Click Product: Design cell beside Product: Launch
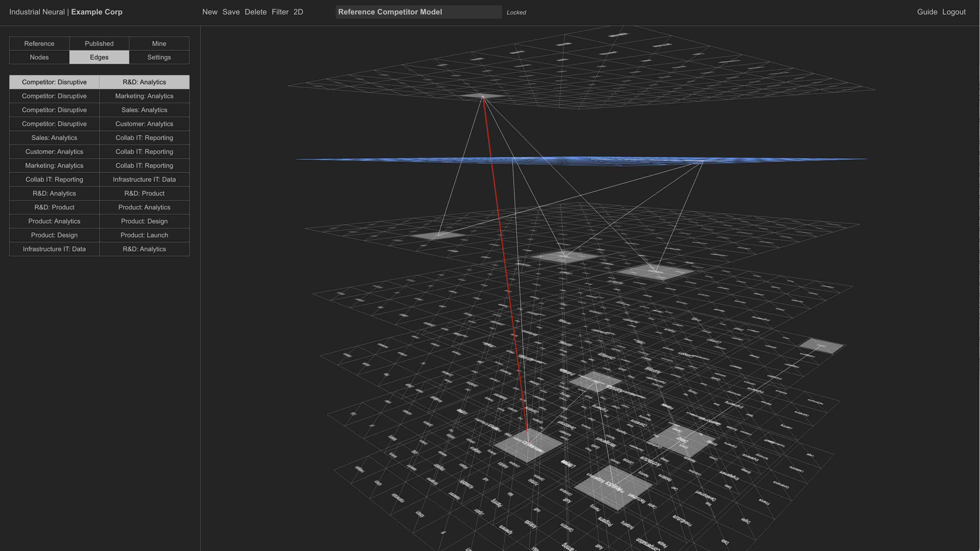 pos(54,235)
